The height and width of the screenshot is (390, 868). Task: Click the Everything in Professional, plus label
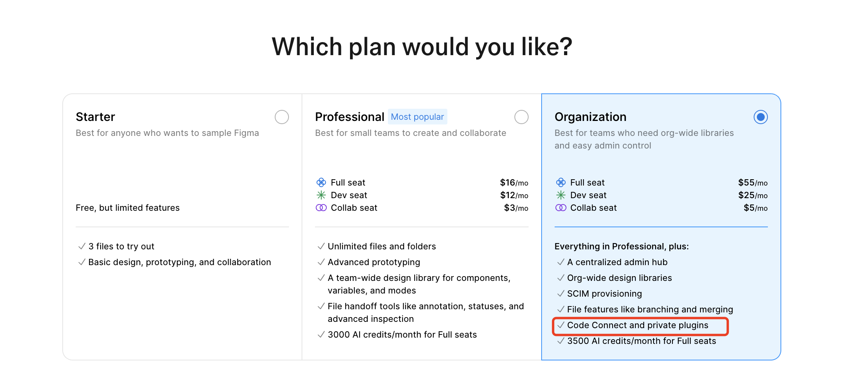(x=622, y=246)
